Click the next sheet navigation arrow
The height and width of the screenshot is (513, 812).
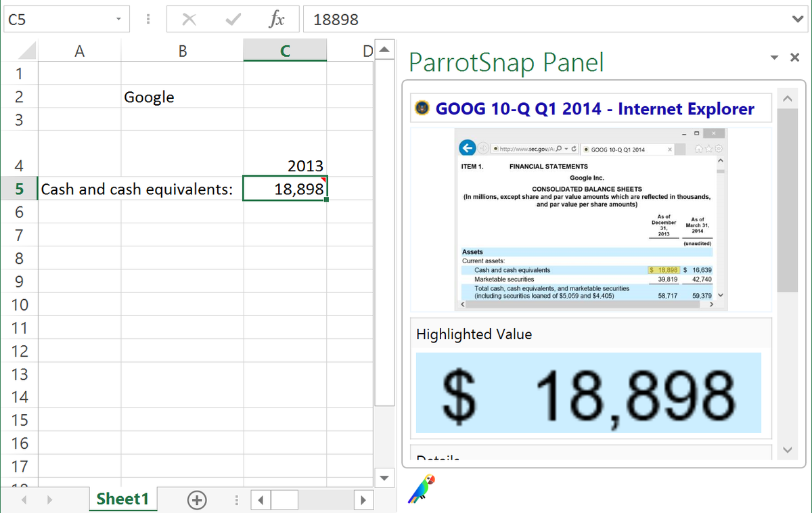[51, 501]
